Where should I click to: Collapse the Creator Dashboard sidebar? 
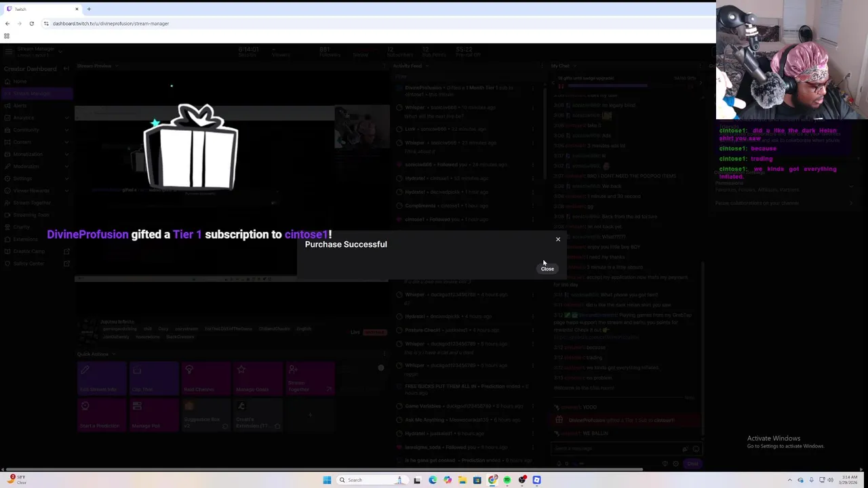66,68
